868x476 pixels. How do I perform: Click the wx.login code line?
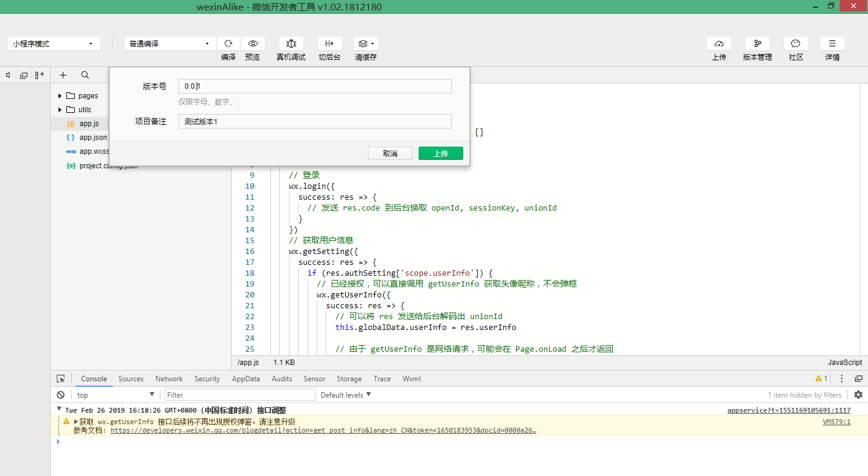click(x=311, y=186)
